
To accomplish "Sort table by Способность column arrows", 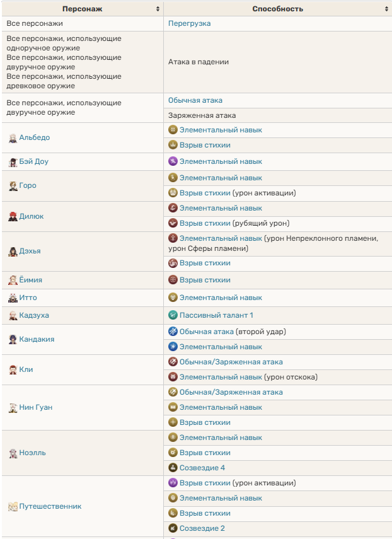I will 386,9.
